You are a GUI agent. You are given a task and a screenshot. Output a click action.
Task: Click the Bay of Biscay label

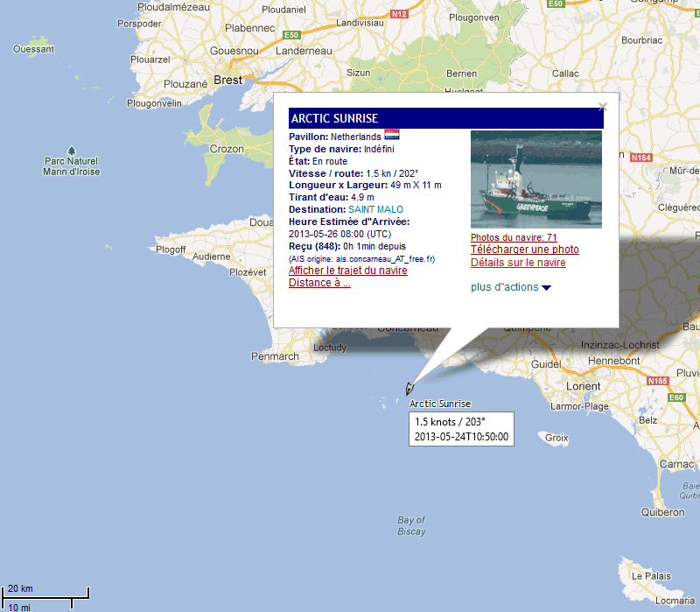coord(411,526)
